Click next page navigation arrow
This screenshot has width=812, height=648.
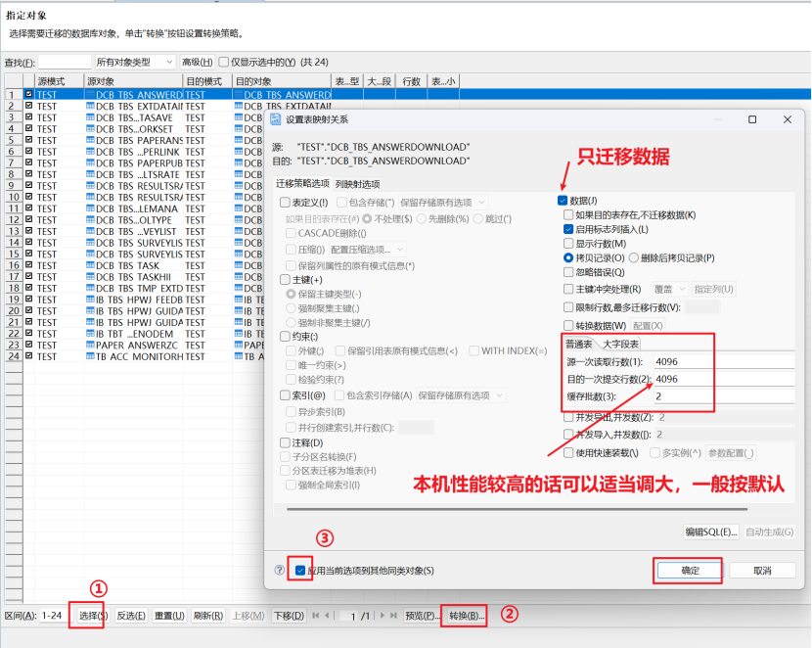(x=383, y=616)
